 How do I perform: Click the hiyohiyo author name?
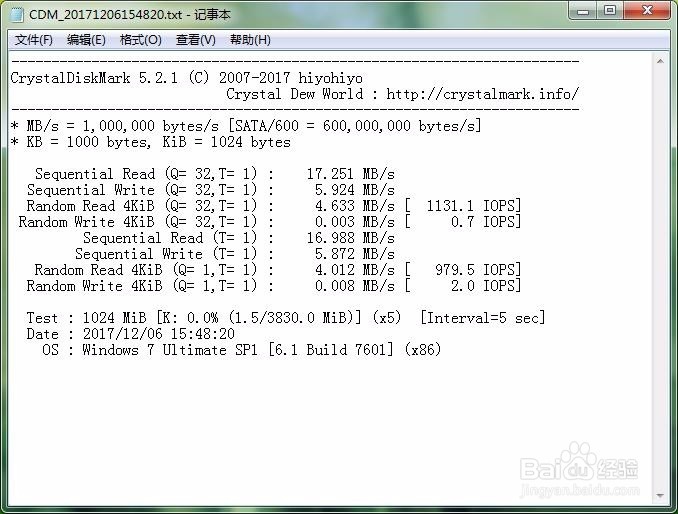(x=330, y=78)
